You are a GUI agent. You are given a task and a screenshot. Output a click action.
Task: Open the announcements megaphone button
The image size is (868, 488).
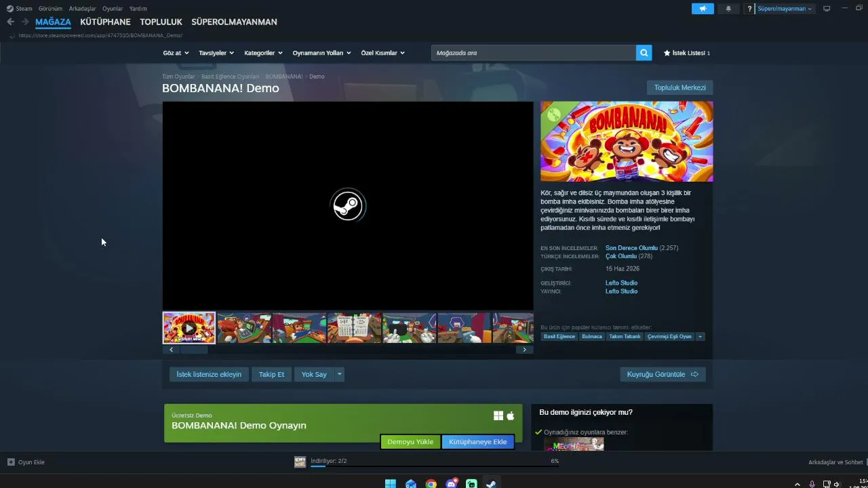click(703, 9)
